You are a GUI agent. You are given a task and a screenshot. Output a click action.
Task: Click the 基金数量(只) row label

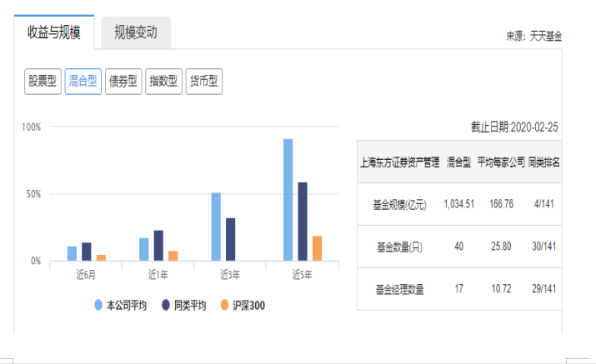[399, 247]
